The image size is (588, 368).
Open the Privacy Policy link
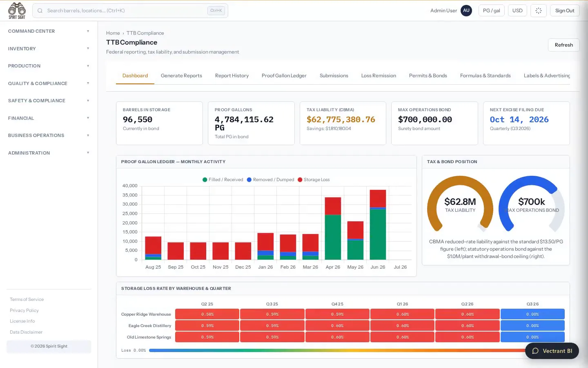[24, 310]
